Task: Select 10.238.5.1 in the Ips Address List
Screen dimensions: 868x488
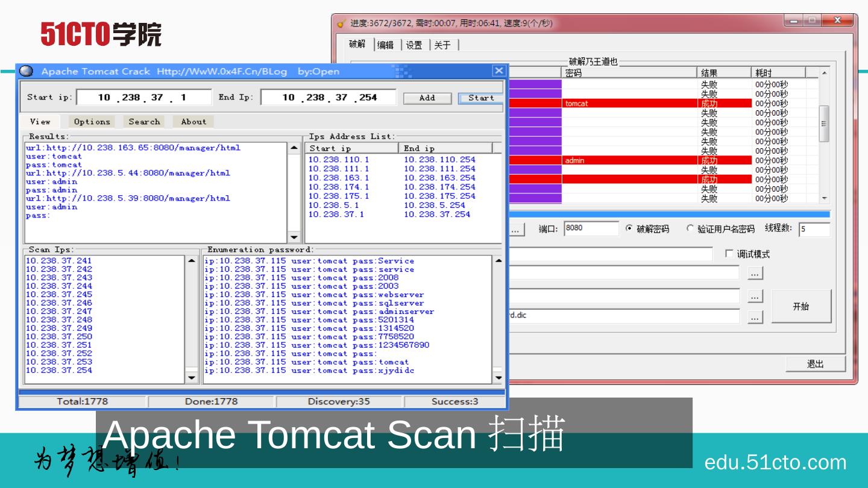Action: point(334,205)
